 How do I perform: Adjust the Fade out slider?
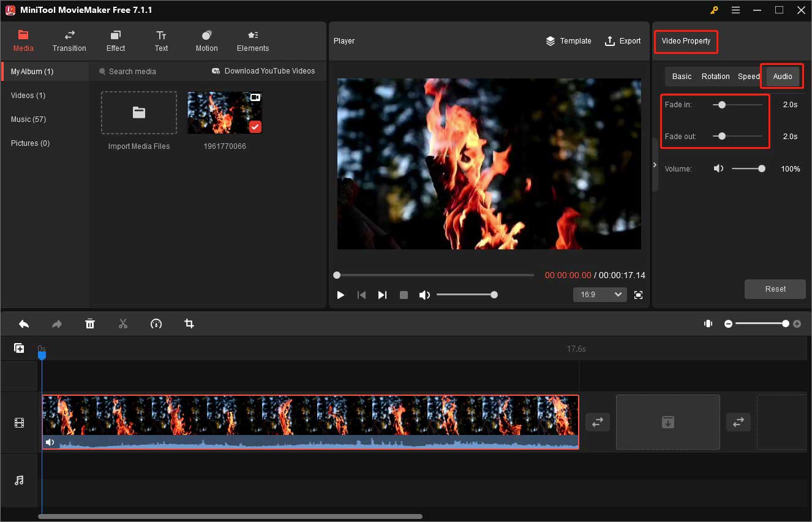(737, 136)
